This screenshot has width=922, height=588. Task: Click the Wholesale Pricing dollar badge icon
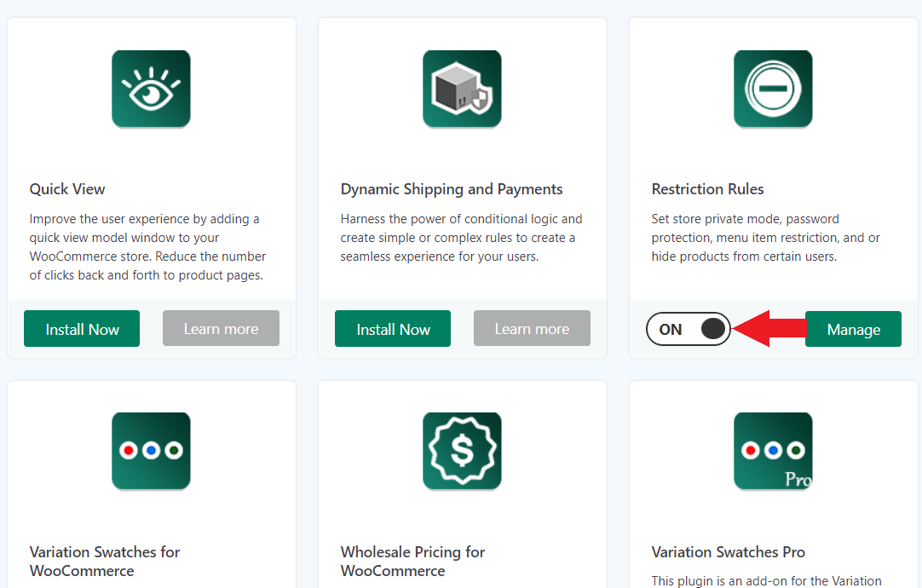tap(462, 451)
